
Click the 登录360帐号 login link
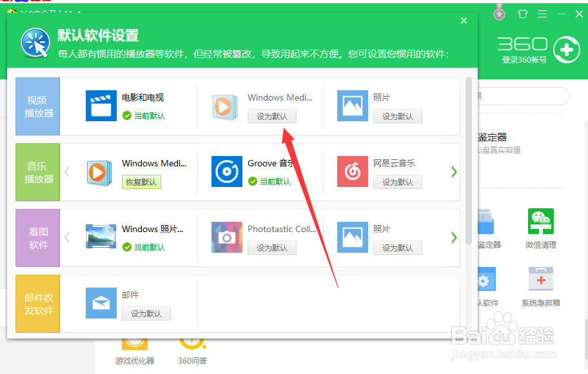pos(524,59)
